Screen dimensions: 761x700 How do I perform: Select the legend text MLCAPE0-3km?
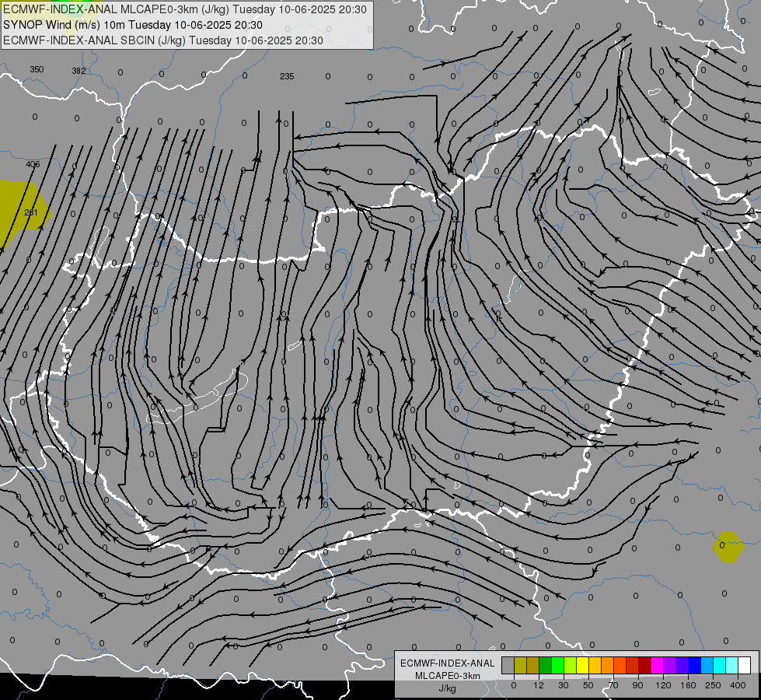coord(447,676)
